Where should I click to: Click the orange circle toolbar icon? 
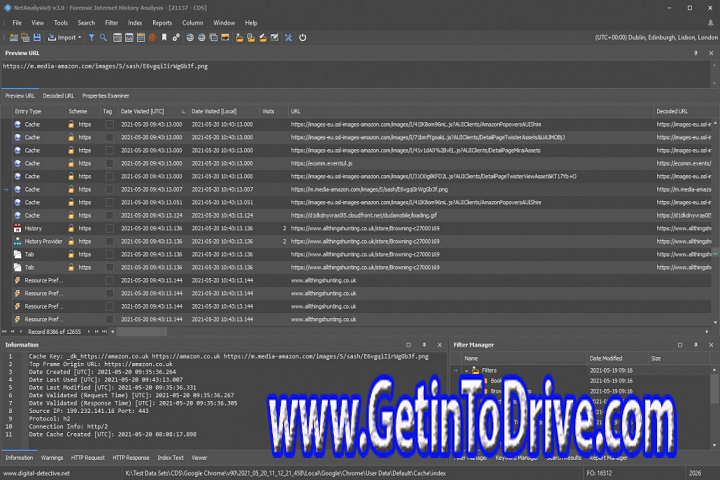152,38
